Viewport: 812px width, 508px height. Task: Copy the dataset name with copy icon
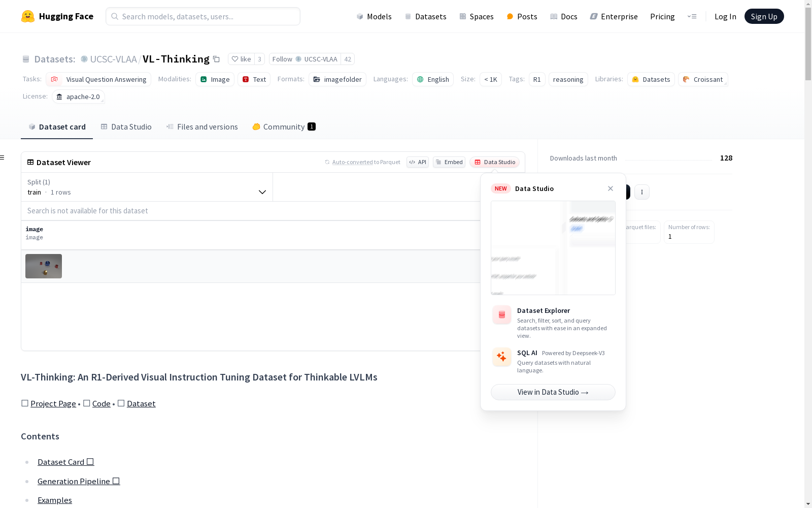click(x=216, y=59)
